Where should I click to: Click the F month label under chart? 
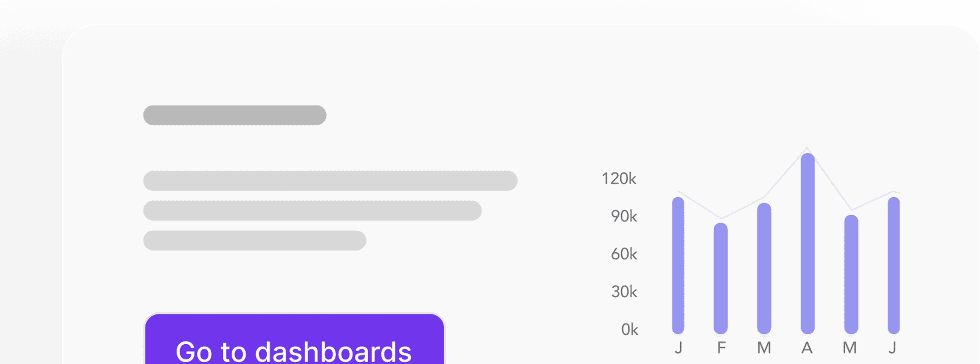[721, 348]
